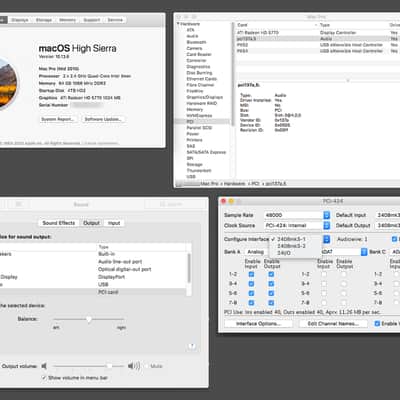Toggle Show volume in menu bar
400x400 pixels.
click(x=44, y=378)
